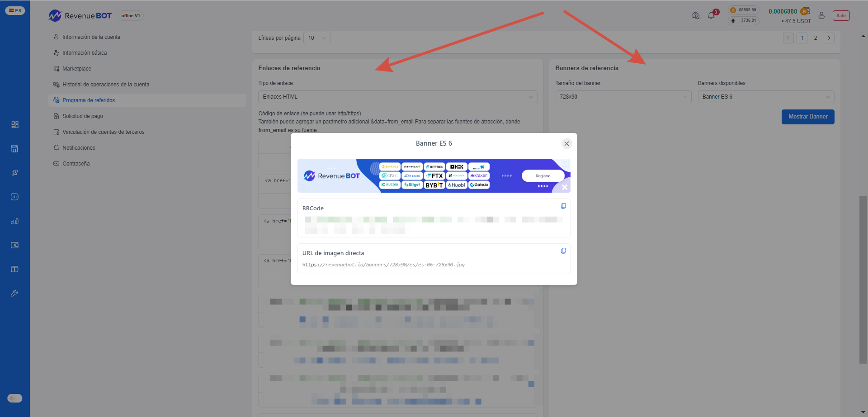Image resolution: width=868 pixels, height=417 pixels.
Task: Switch language with ES flag button
Action: click(15, 10)
